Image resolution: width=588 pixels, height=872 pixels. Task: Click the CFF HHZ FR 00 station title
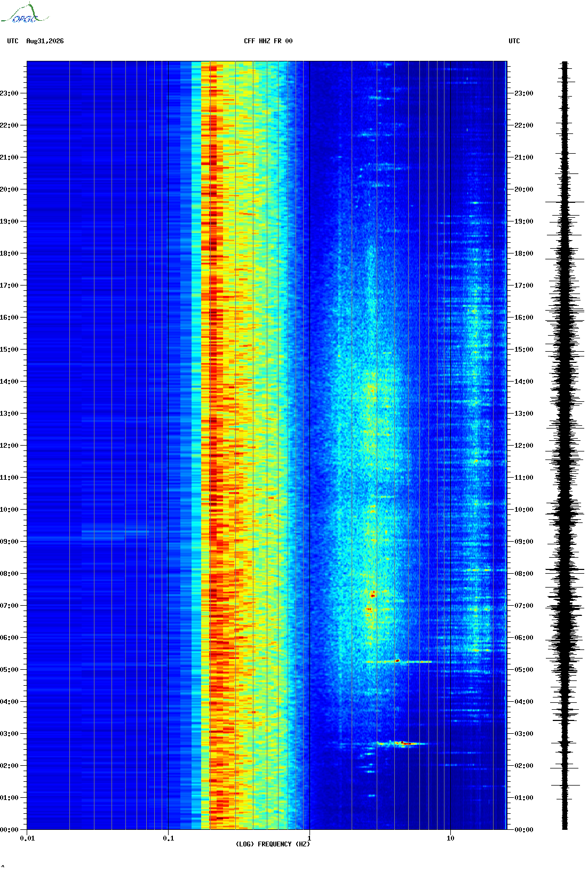point(268,41)
